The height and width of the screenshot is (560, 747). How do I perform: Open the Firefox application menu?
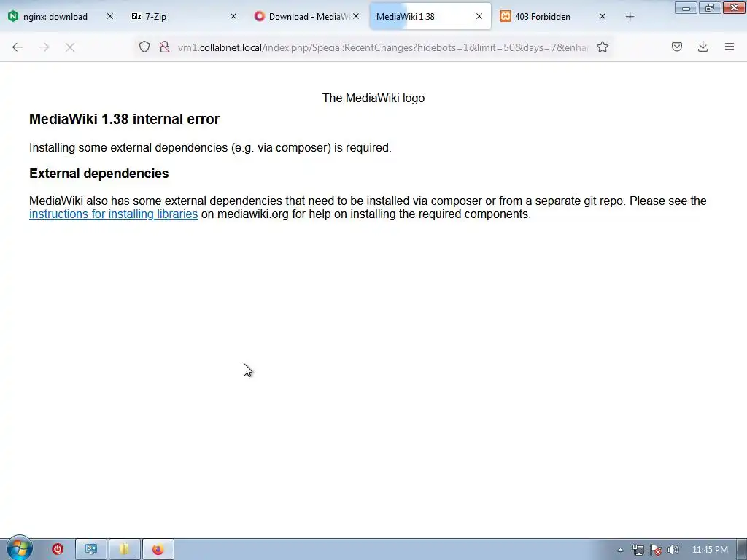[x=729, y=47]
